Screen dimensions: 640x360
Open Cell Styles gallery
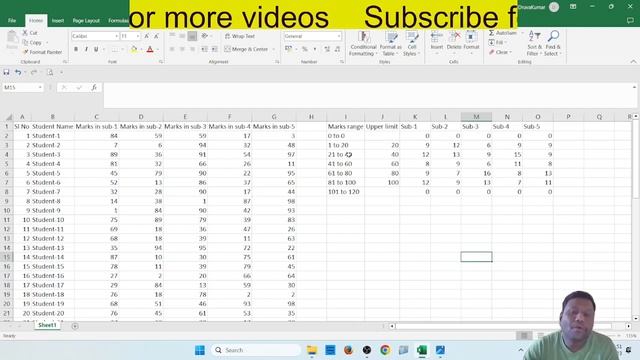(x=412, y=43)
